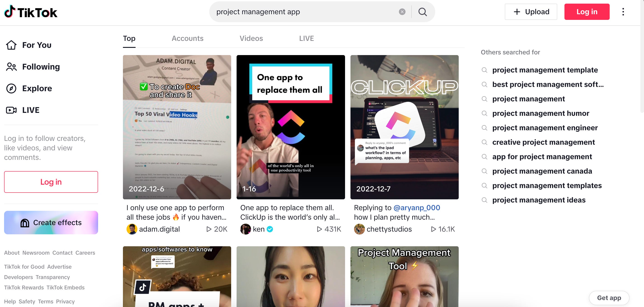Click the Upload button
This screenshot has height=307, width=644.
pyautogui.click(x=531, y=12)
